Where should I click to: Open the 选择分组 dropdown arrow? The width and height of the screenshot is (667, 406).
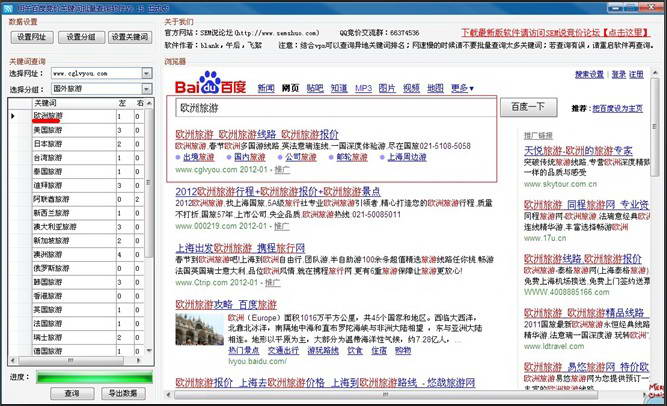[146, 89]
